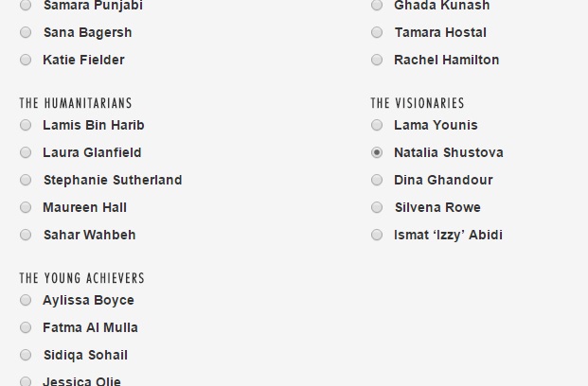Screen dimensions: 588x386
Task: Select Katie Fielder radio button
Action: (26, 60)
